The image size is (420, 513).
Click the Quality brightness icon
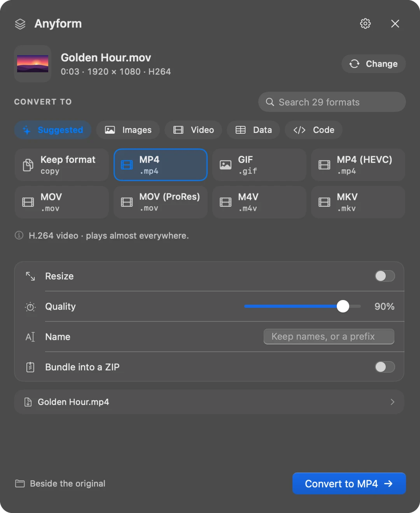pyautogui.click(x=30, y=307)
